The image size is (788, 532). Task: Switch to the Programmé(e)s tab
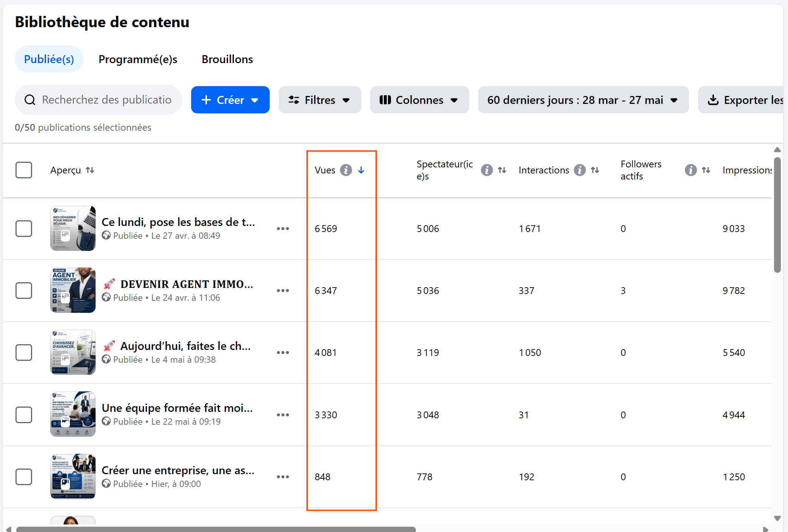(x=138, y=59)
